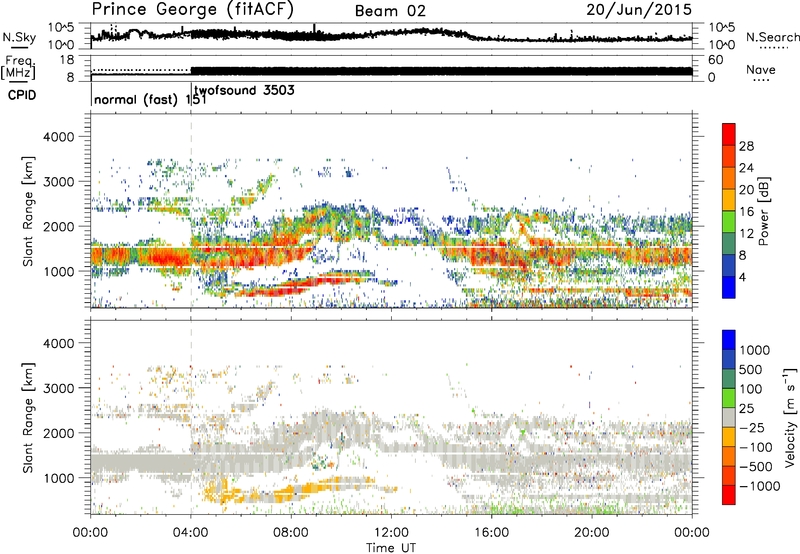Click the 100 label on velocity colorbar
Image resolution: width=800 pixels, height=554 pixels.
click(751, 389)
